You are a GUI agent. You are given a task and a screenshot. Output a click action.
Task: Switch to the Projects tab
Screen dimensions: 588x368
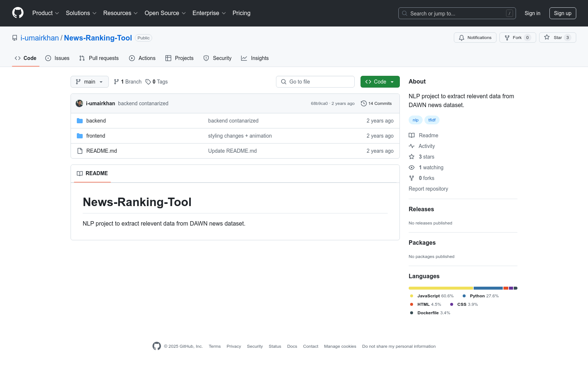[179, 58]
